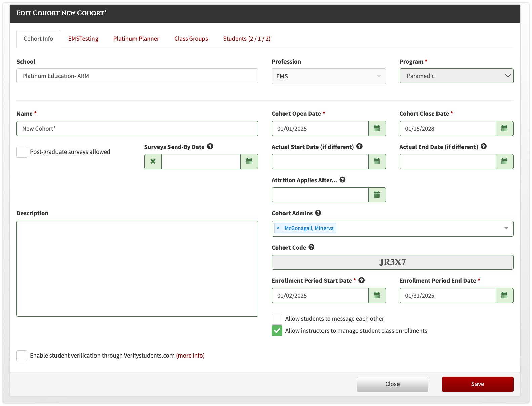532x406 pixels.
Task: Show help for Attrition Applies After
Action: tap(342, 180)
